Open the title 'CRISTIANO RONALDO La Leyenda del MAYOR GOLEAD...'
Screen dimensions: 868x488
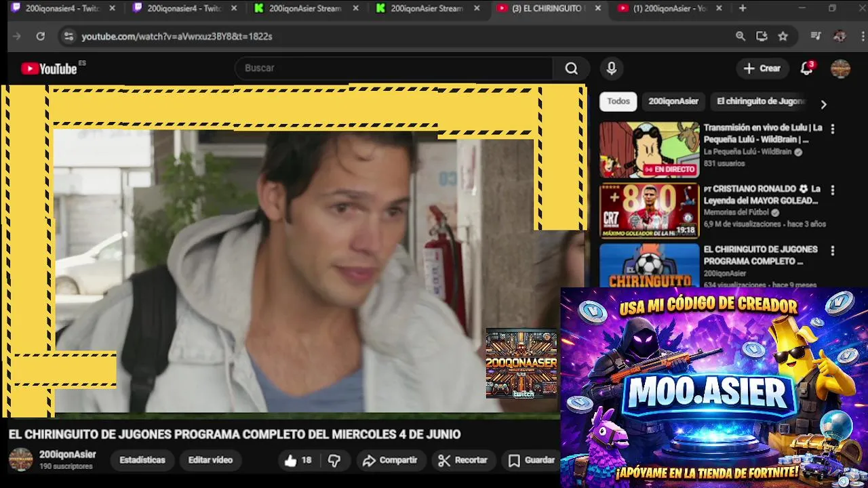pos(762,195)
